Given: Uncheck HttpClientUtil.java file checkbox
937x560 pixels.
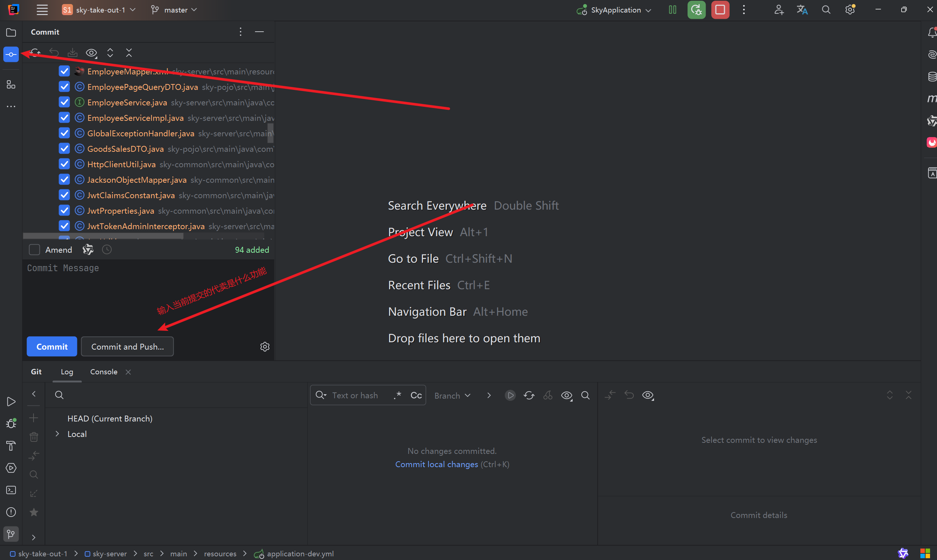Looking at the screenshot, I should tap(64, 164).
